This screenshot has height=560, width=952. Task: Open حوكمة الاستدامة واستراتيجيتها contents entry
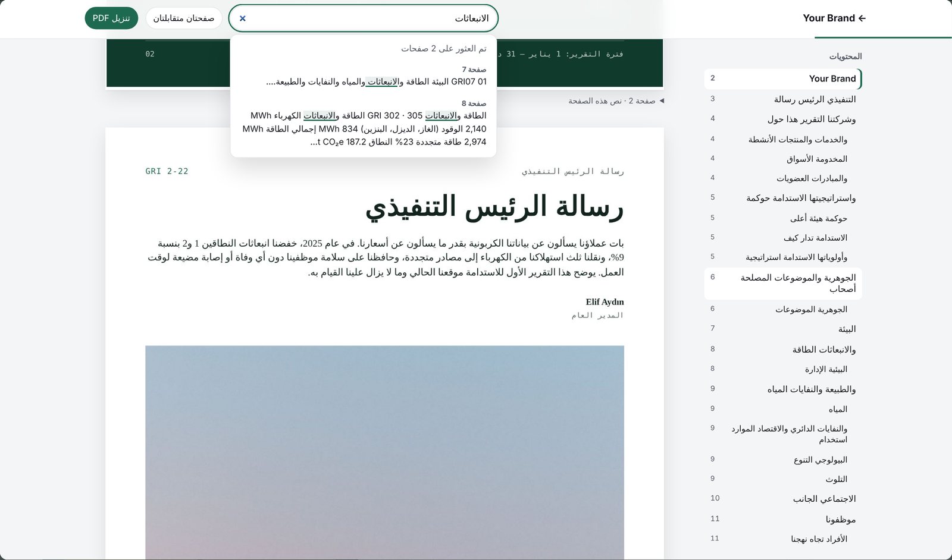pos(782,198)
